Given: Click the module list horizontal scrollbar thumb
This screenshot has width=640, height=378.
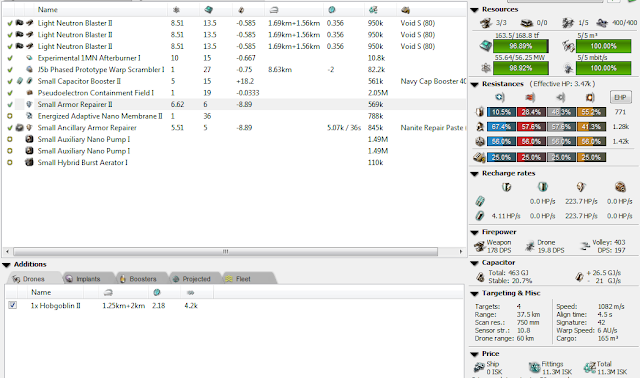Looking at the screenshot, I should point(225,251).
